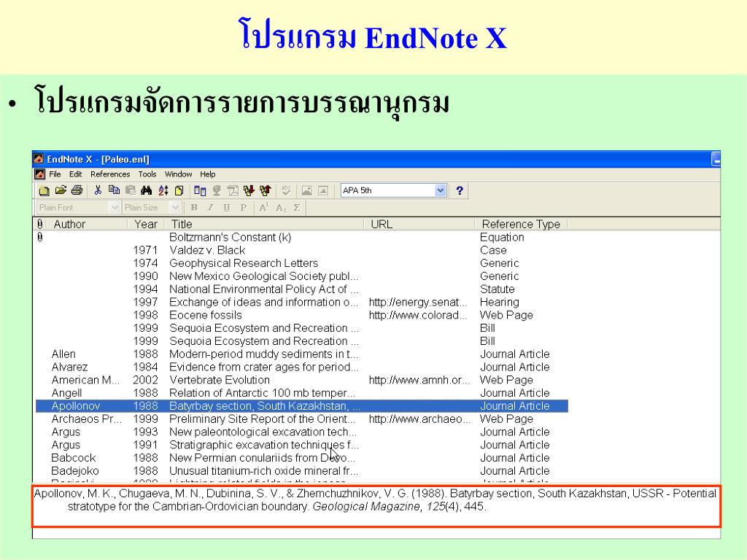Click the Insert Picture icon
This screenshot has height=560, width=747.
[x=307, y=190]
